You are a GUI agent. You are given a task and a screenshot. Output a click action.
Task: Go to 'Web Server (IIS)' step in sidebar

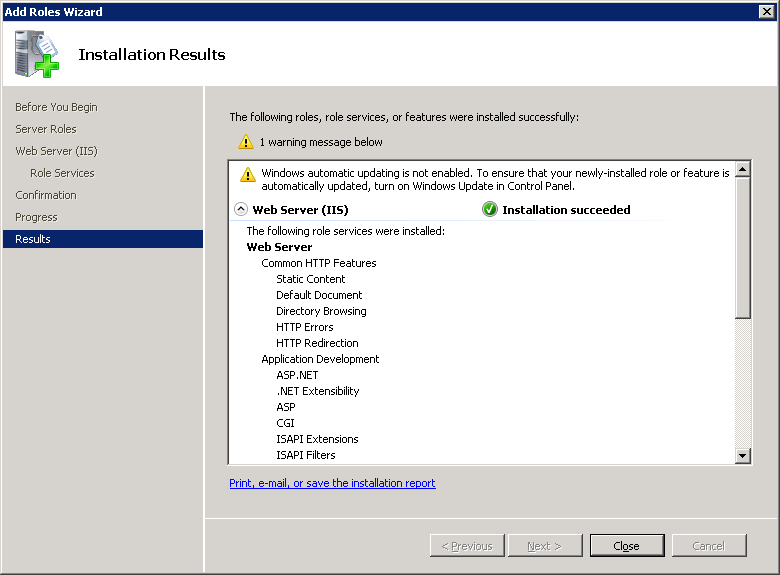tap(56, 151)
